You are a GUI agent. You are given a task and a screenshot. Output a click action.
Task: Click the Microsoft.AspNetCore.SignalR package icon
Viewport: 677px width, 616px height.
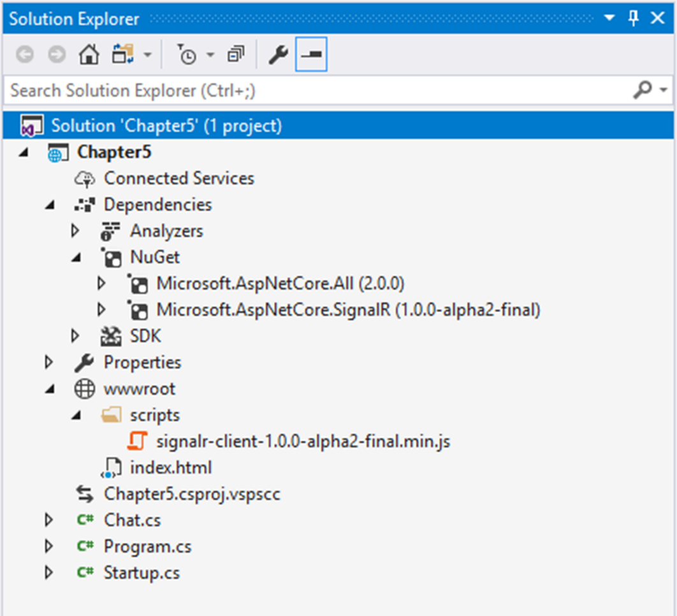(138, 310)
